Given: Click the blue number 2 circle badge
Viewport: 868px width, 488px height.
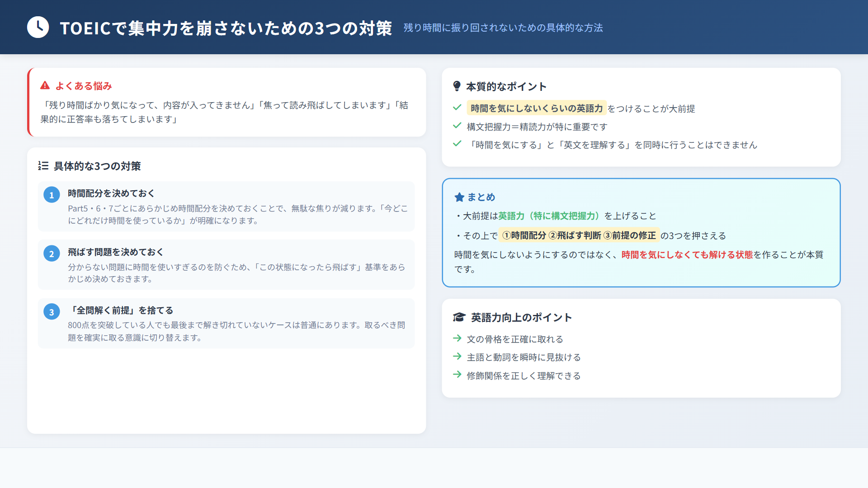Looking at the screenshot, I should (x=52, y=253).
